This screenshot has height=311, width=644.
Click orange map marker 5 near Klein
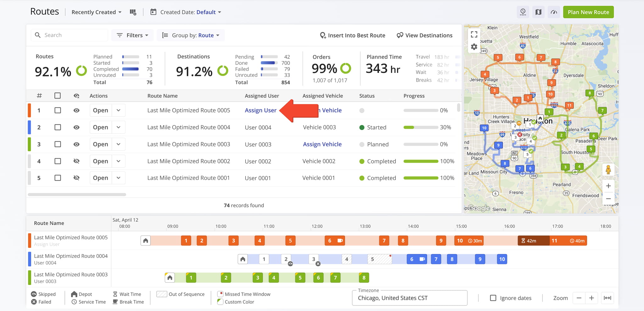[497, 57]
